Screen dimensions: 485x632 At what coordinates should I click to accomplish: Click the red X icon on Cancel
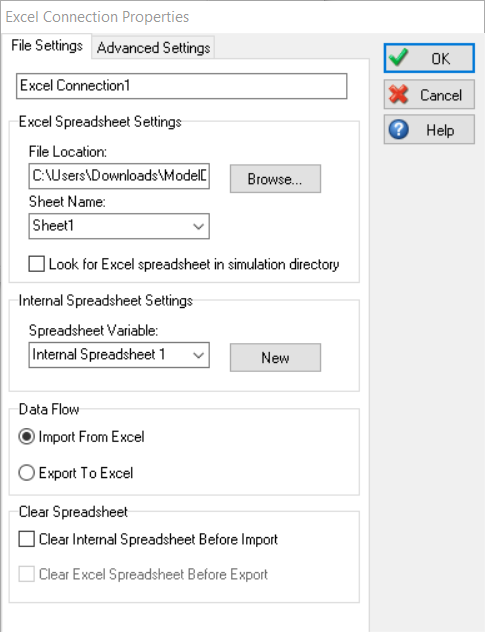pyautogui.click(x=398, y=95)
